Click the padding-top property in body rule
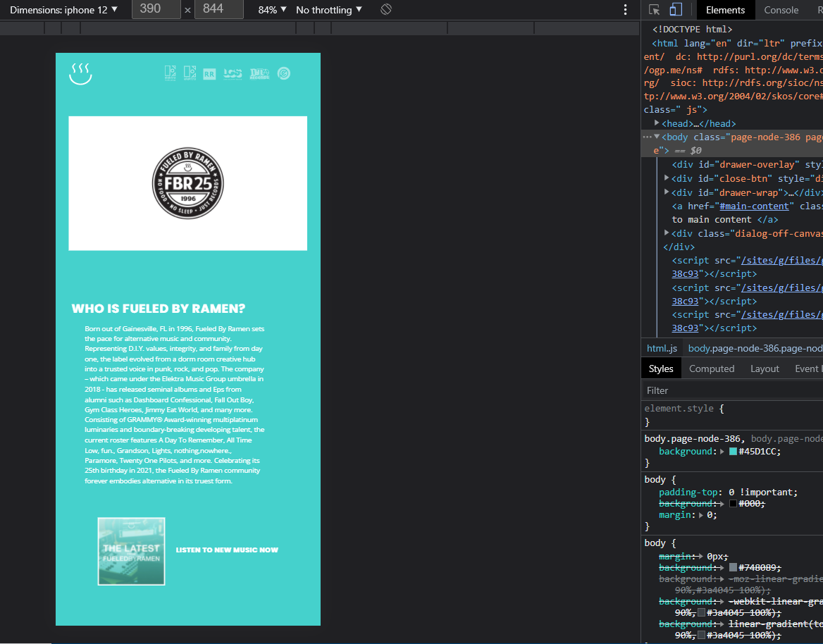823x644 pixels. 688,492
